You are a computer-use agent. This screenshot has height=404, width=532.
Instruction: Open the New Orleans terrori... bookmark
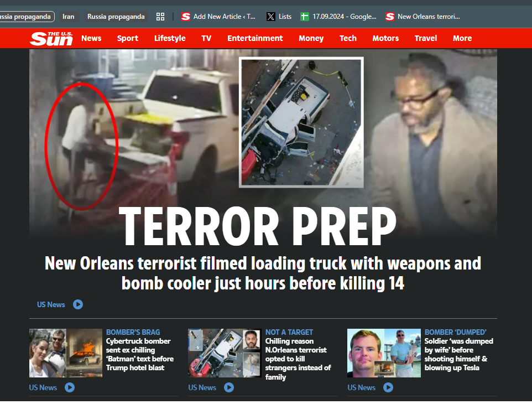(x=423, y=17)
